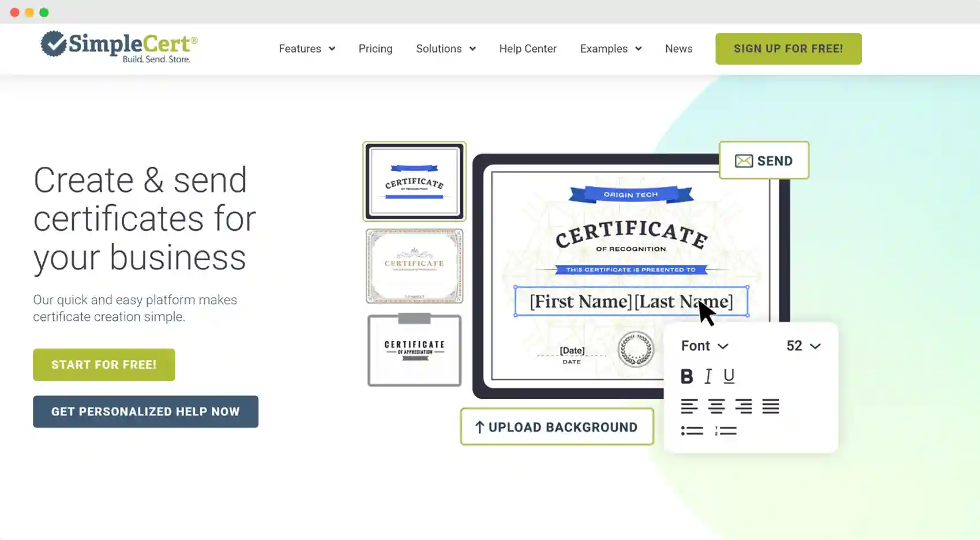Select the align left icon
The image size is (980, 540).
coord(689,406)
